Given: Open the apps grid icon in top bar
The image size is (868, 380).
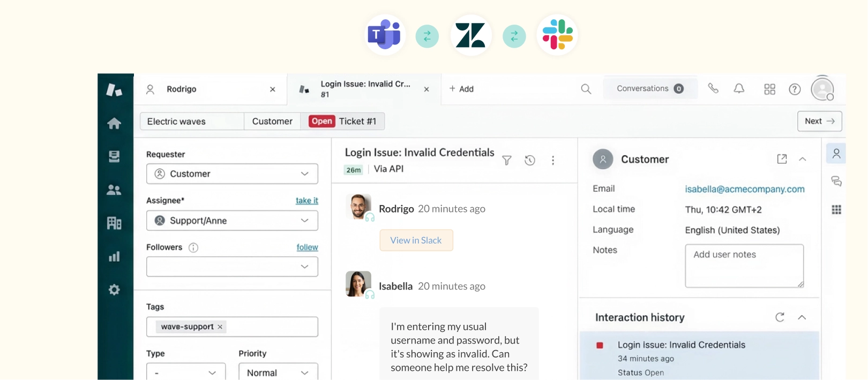Looking at the screenshot, I should tap(769, 89).
